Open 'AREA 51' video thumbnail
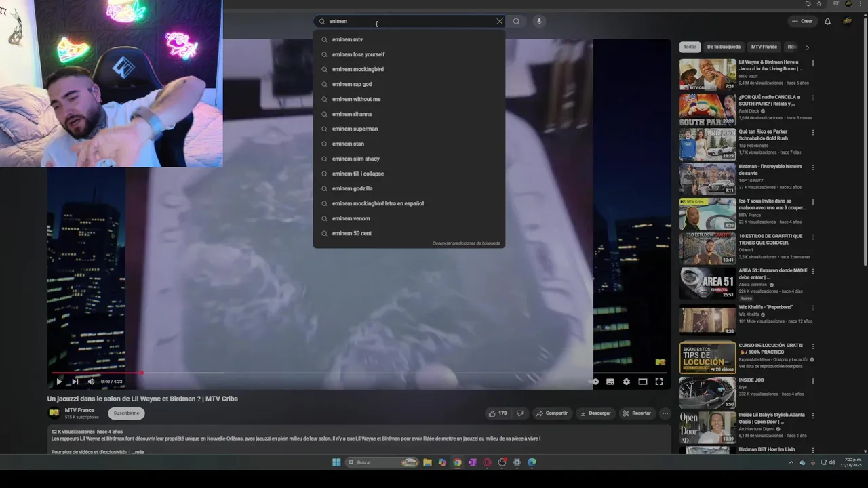Screen dimensions: 868x488 tap(707, 283)
